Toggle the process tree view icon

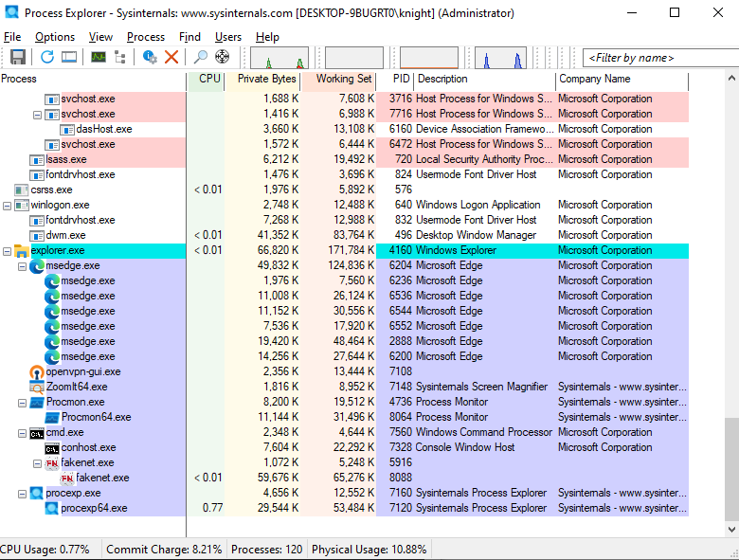pyautogui.click(x=120, y=57)
